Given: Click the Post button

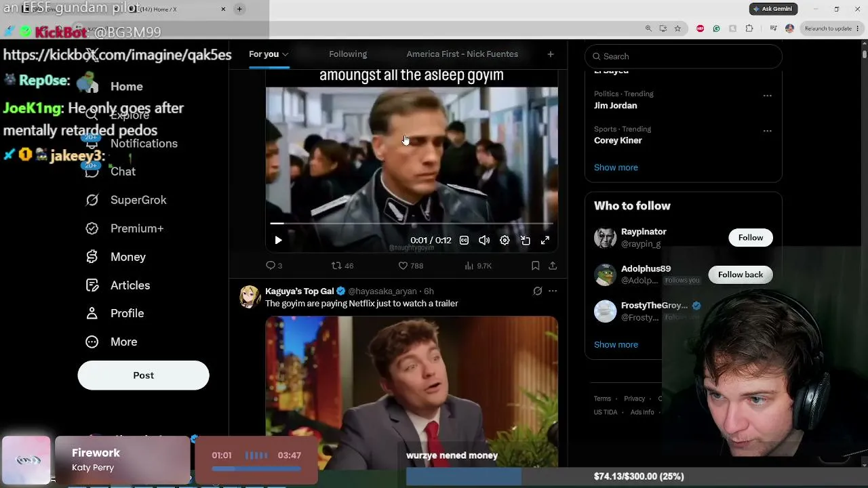Looking at the screenshot, I should click(x=143, y=375).
